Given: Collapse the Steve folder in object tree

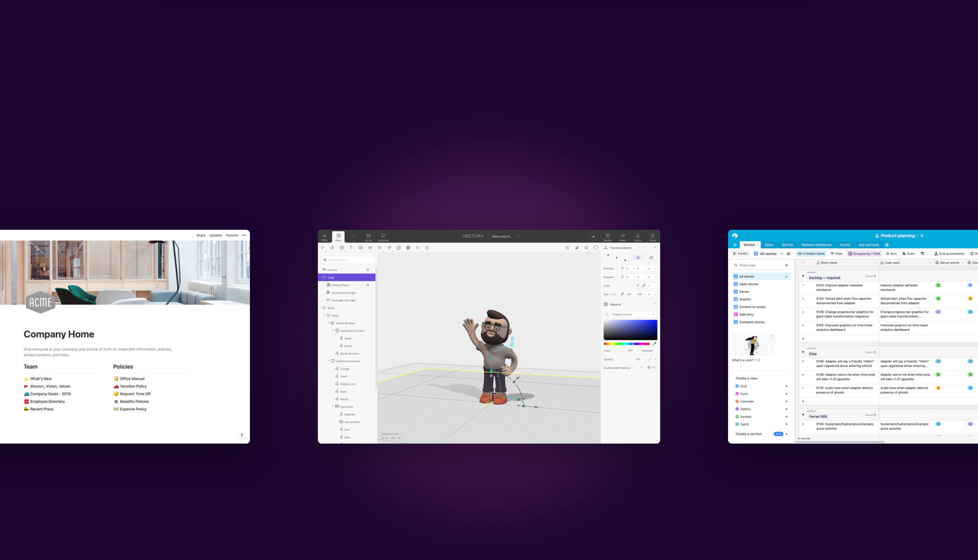Looking at the screenshot, I should tap(320, 308).
